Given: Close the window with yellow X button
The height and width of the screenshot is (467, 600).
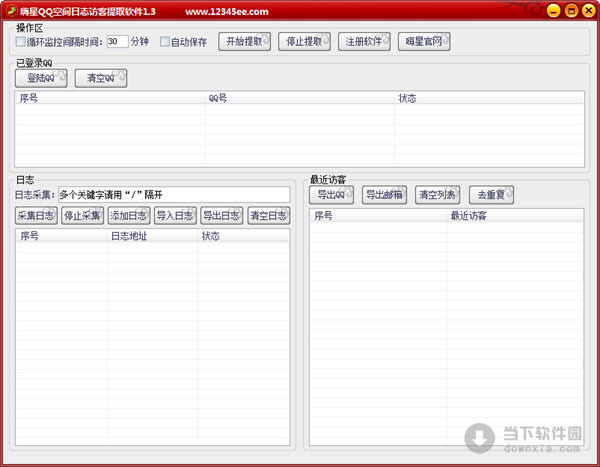Looking at the screenshot, I should 589,10.
